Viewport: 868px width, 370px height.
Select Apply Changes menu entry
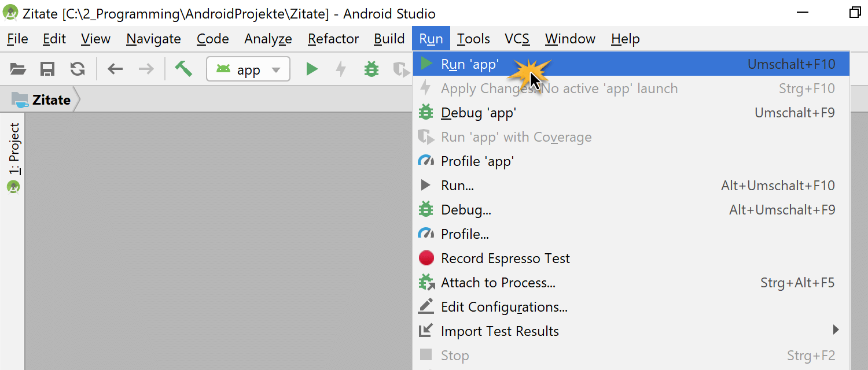[631, 88]
